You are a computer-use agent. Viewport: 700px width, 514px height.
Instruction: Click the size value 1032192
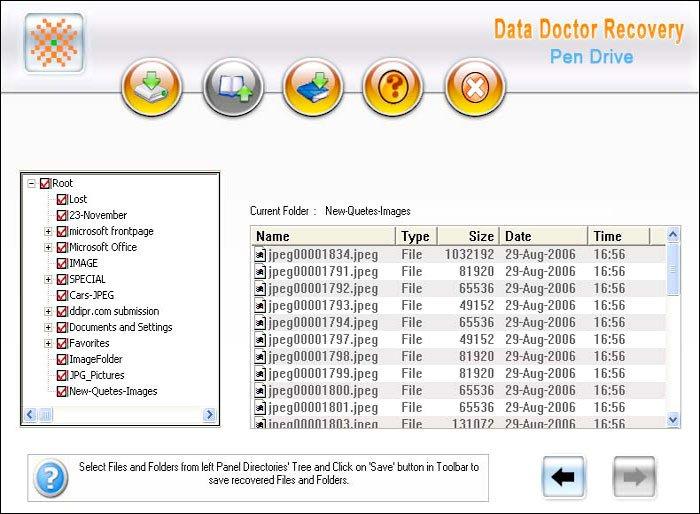469,255
